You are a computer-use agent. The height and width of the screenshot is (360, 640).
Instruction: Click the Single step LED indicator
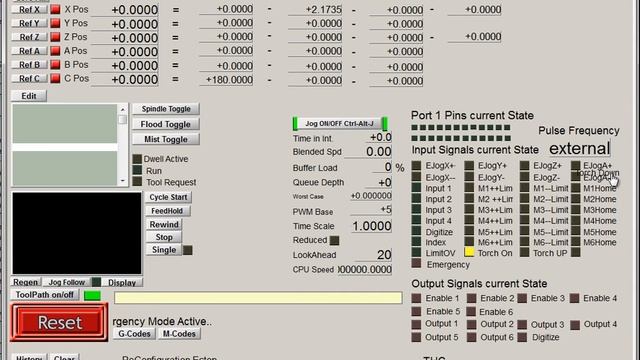[188, 250]
